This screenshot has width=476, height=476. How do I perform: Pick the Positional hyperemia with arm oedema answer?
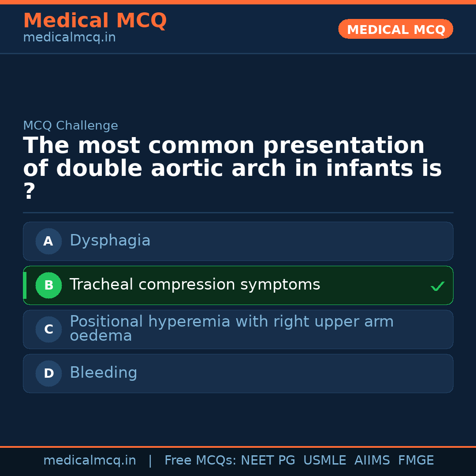231,328
